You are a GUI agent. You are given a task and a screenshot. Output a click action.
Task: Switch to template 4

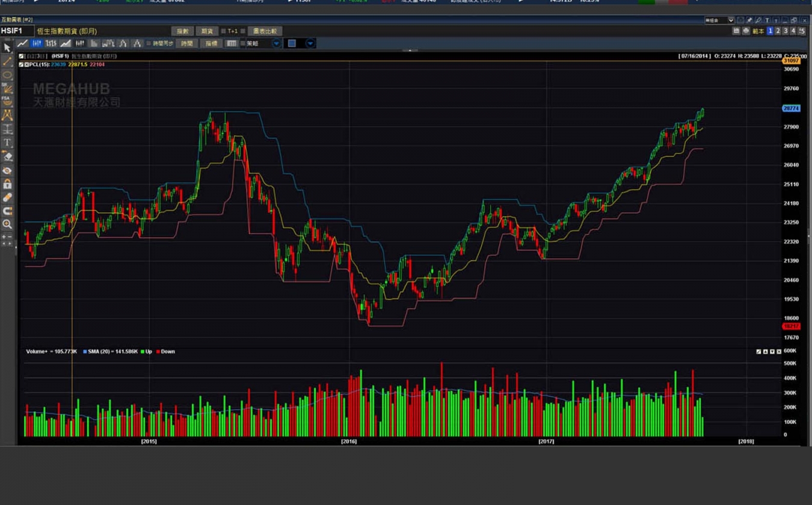[793, 31]
